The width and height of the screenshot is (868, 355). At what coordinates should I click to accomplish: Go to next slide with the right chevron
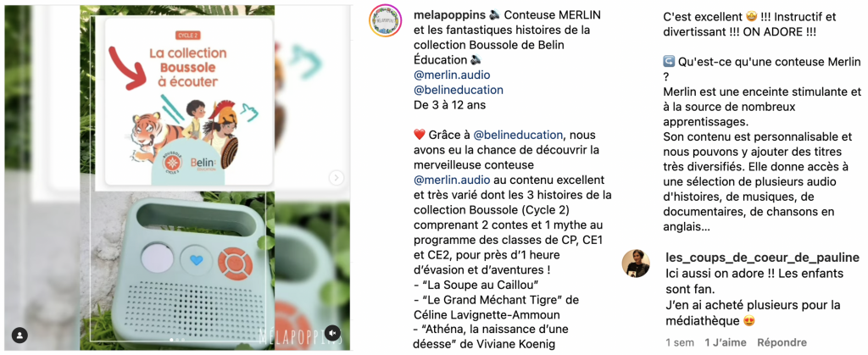[336, 178]
